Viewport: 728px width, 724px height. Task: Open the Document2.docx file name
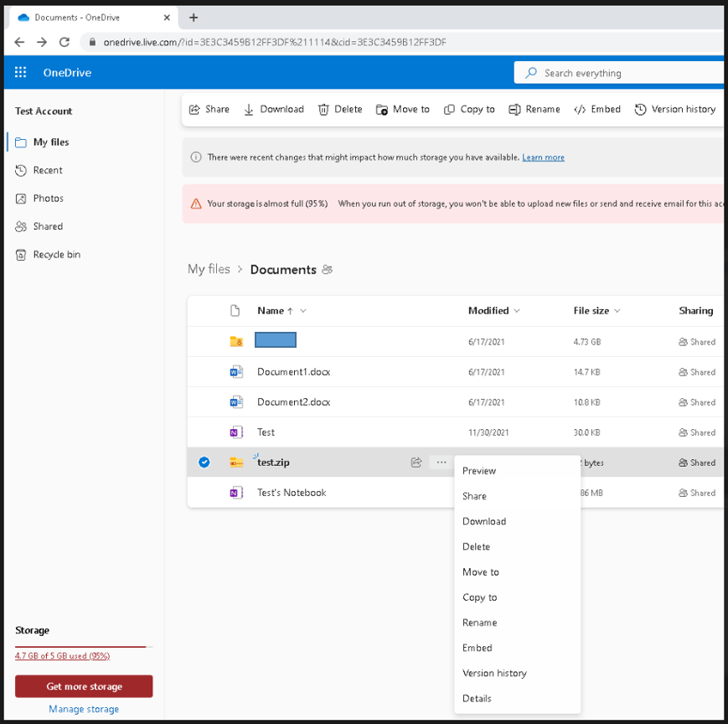coord(293,402)
